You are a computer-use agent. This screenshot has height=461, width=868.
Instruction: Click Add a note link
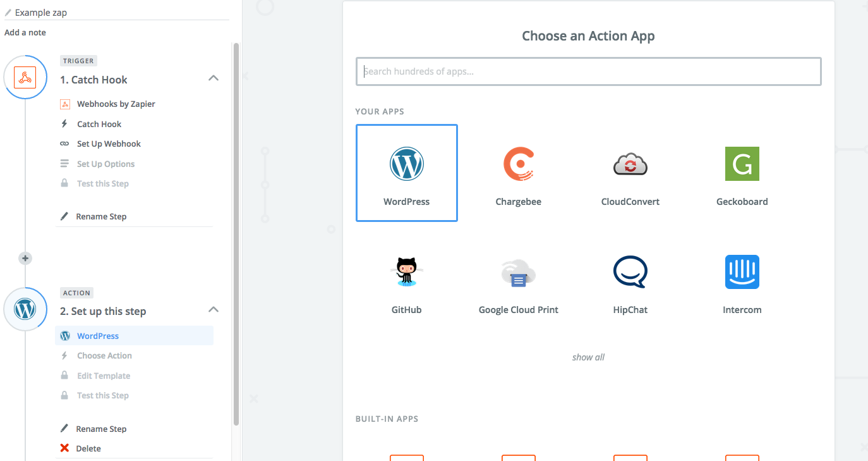(x=25, y=32)
